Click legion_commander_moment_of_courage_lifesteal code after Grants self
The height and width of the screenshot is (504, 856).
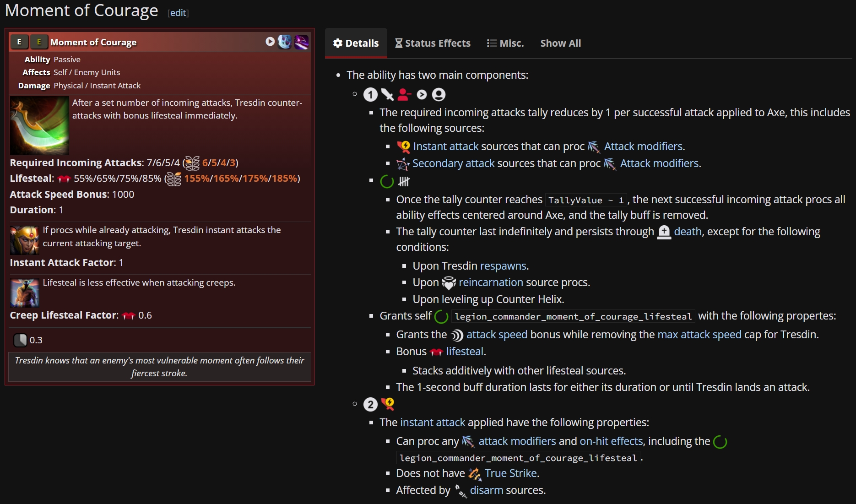[573, 316]
